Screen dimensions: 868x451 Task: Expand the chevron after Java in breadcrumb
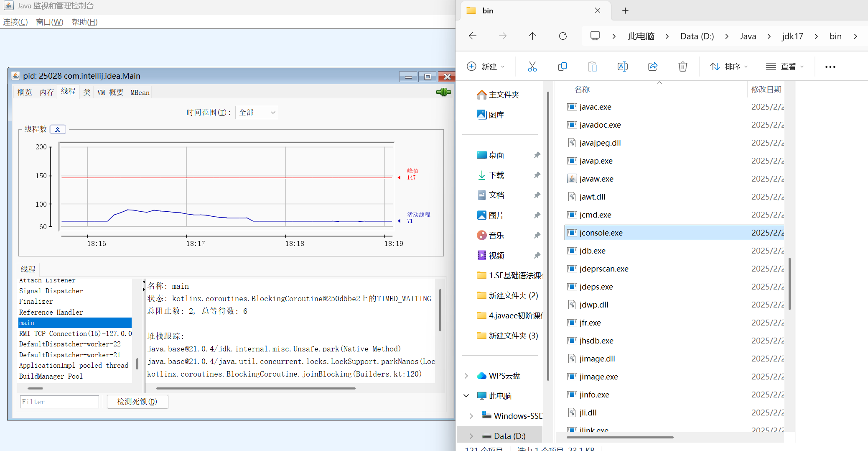coord(769,36)
